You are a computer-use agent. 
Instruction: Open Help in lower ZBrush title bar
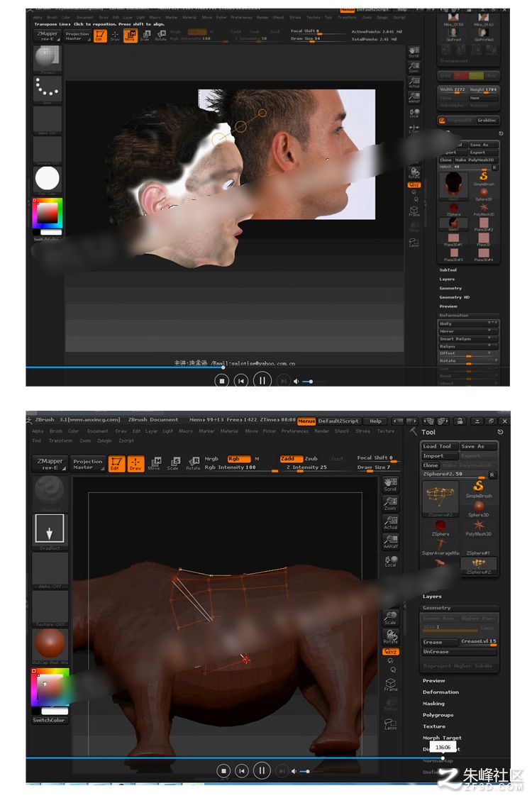point(375,421)
